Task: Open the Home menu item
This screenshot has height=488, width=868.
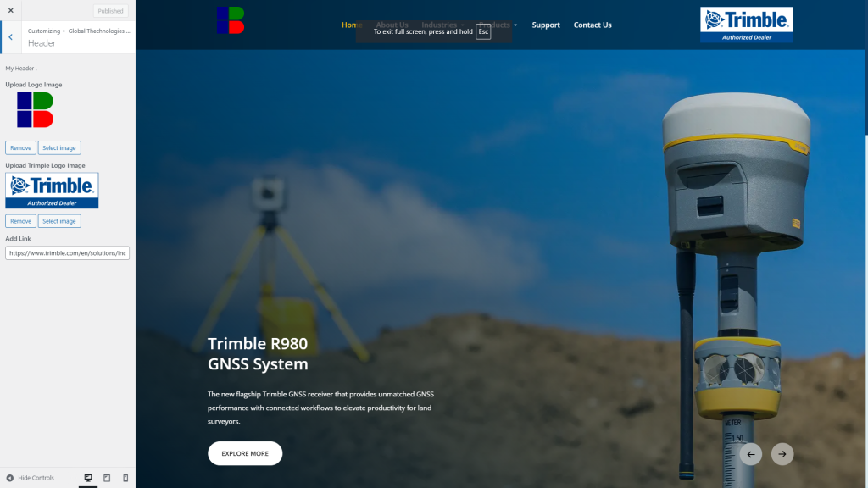Action: click(352, 25)
